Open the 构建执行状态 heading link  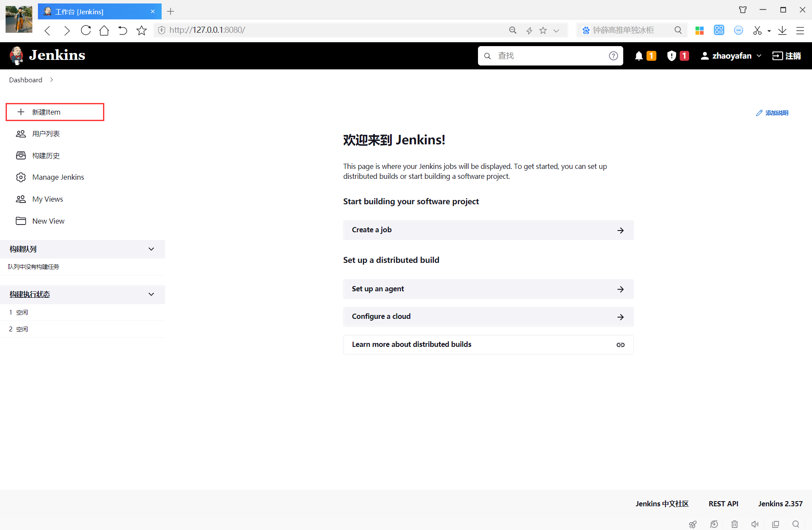point(30,294)
